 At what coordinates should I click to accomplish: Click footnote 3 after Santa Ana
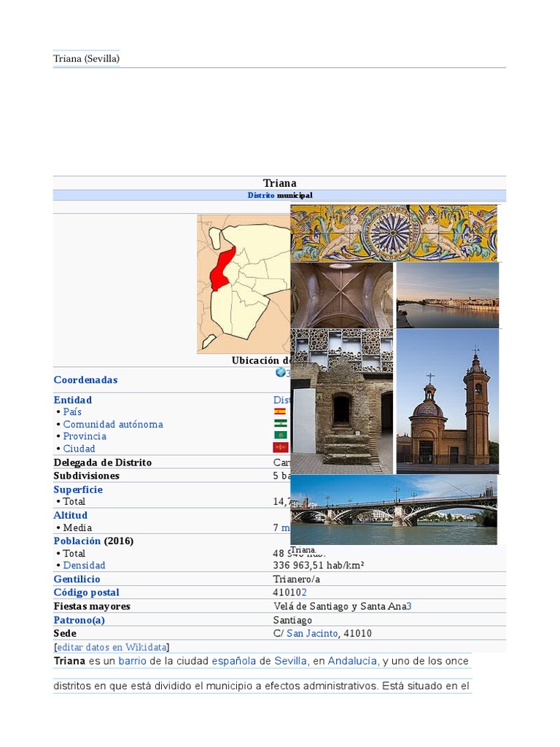pyautogui.click(x=409, y=606)
